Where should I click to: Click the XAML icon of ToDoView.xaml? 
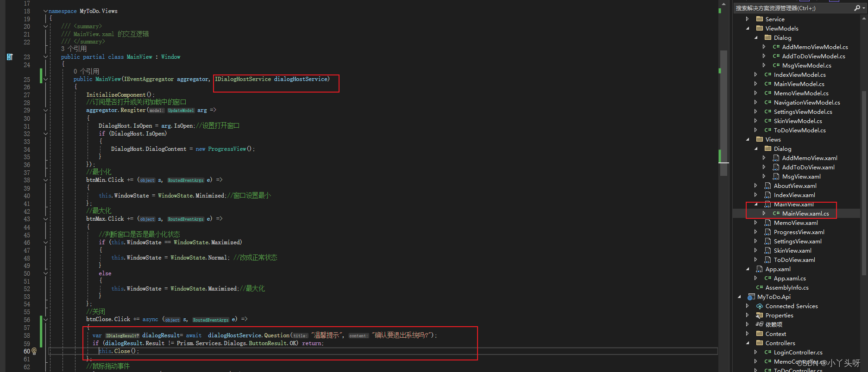pos(768,260)
